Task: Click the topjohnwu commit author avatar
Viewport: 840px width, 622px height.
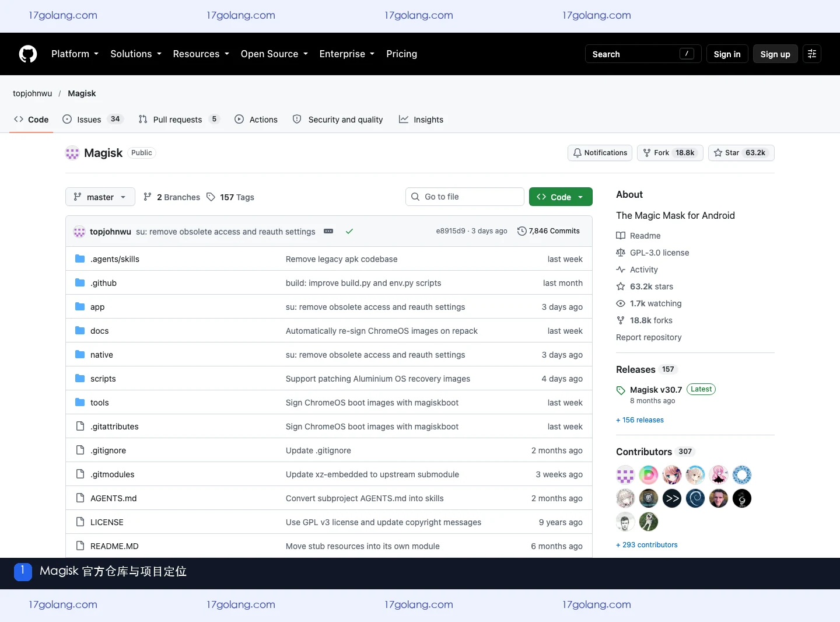Action: tap(79, 232)
